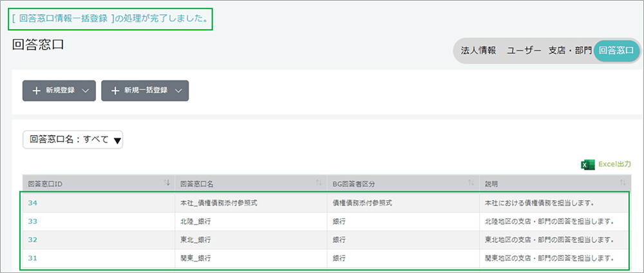Open 回答窓口ID 34 link
This screenshot has height=273, width=644.
click(32, 203)
